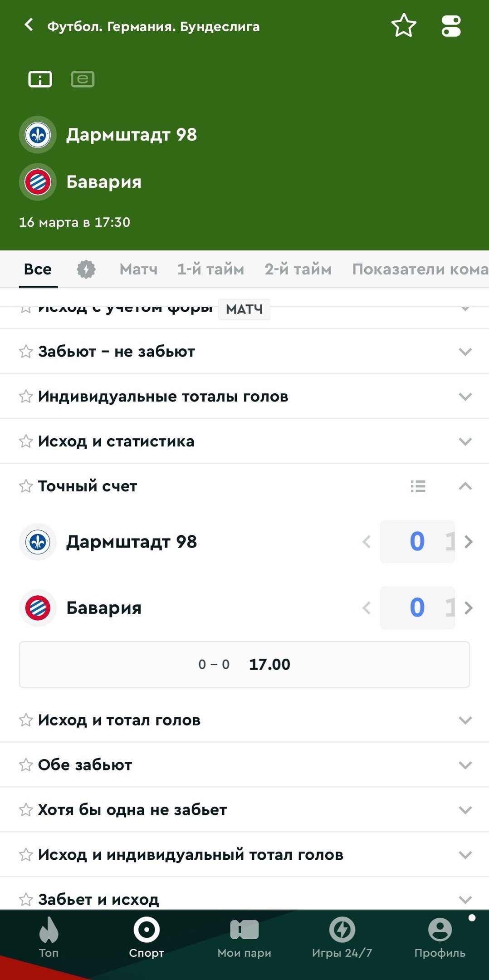This screenshot has width=489, height=980.
Task: Expand Индивидуальные тоталы голов section
Action: pyautogui.click(x=465, y=397)
